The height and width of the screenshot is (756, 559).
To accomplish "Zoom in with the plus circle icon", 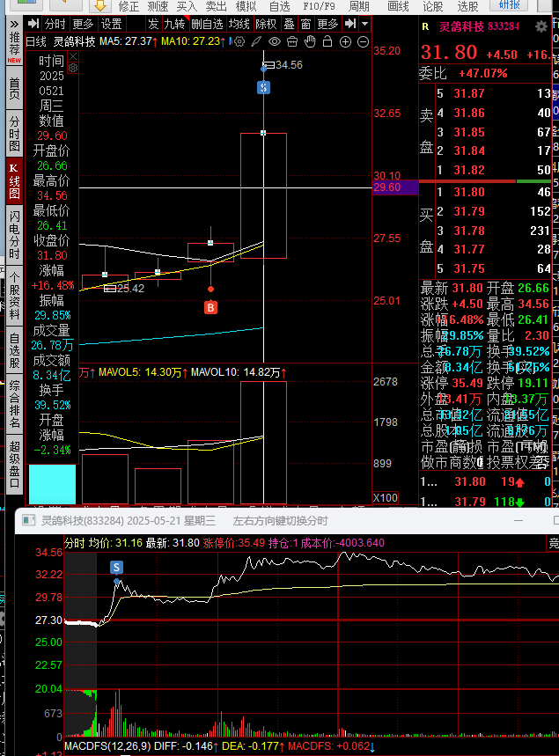I will click(345, 42).
